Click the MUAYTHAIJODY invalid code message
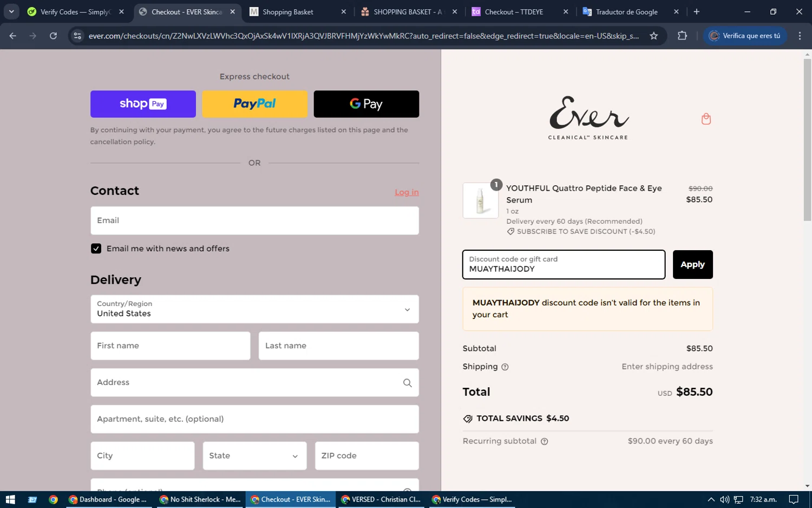This screenshot has height=508, width=812. point(587,309)
